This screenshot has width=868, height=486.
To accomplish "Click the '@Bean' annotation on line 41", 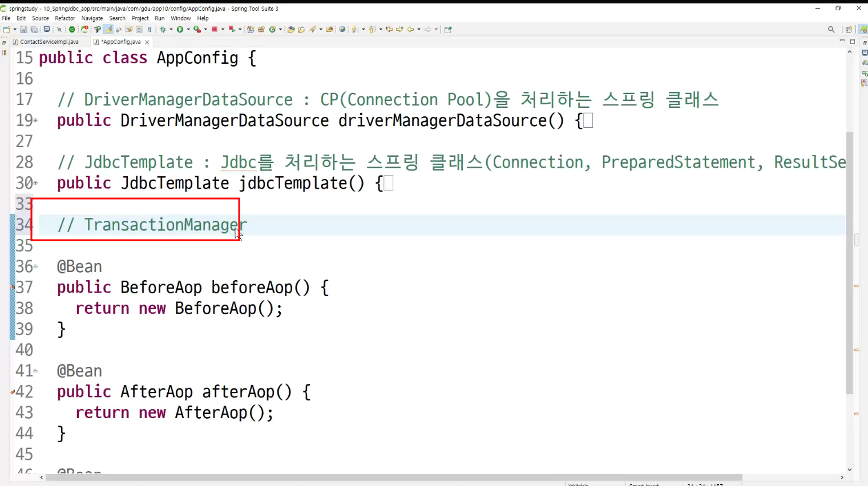I will pos(79,371).
